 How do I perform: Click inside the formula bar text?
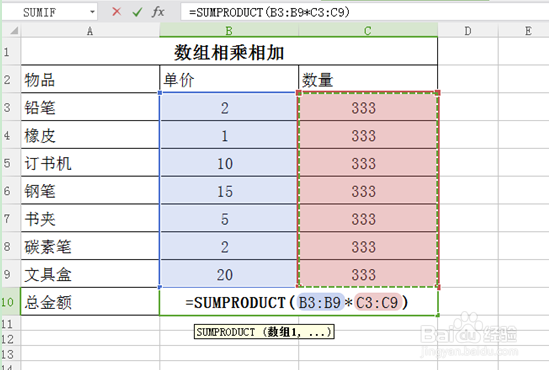click(x=269, y=13)
